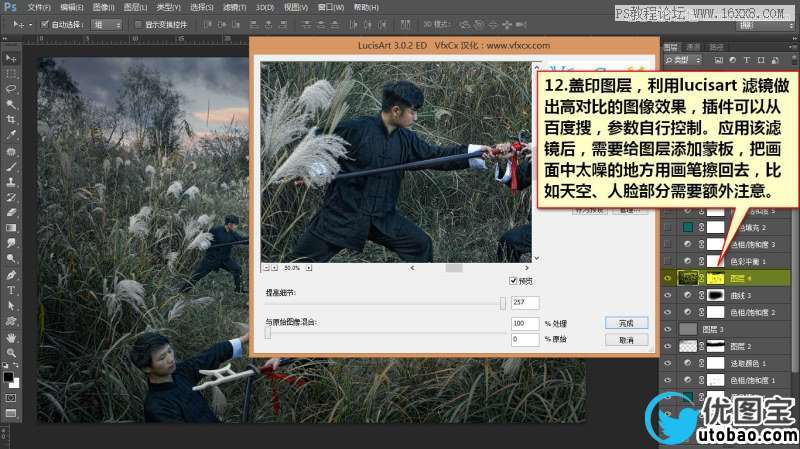Select the Eraser tool
800x449 pixels.
11,213
